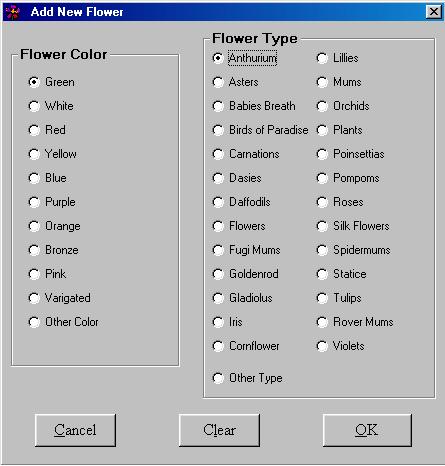Pick the Yellow color option
The height and width of the screenshot is (466, 445).
(x=52, y=154)
